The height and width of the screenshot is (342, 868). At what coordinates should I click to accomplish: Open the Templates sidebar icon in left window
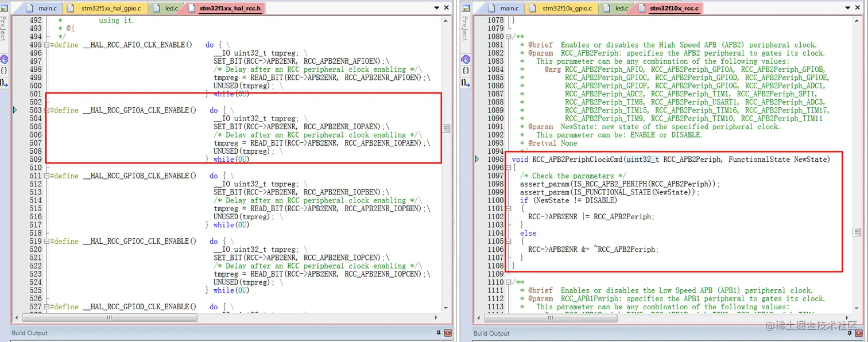coord(4,83)
